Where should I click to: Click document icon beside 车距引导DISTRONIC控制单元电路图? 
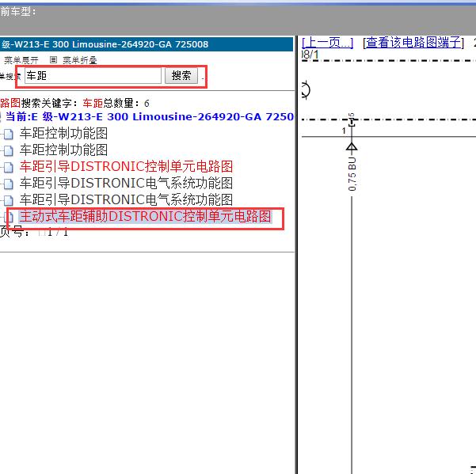9,167
